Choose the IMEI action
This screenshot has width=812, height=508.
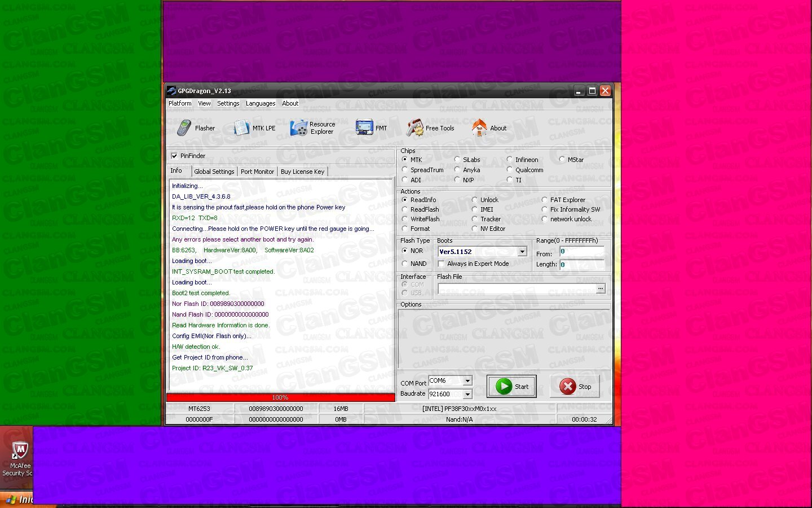coord(474,209)
